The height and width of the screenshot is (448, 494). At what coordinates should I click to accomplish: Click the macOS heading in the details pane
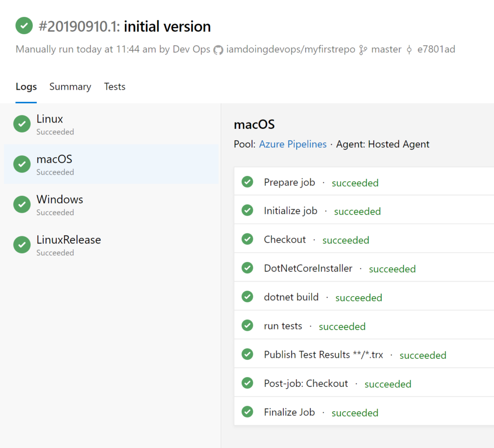[x=254, y=125]
